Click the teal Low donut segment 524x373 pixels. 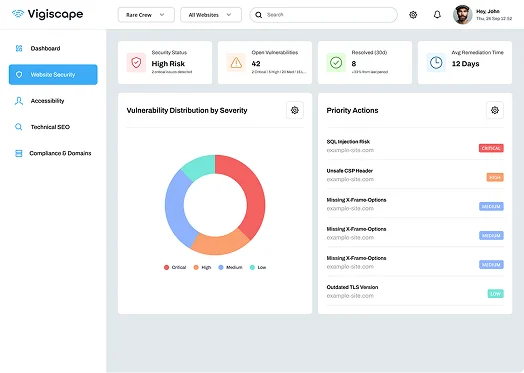tap(201, 167)
